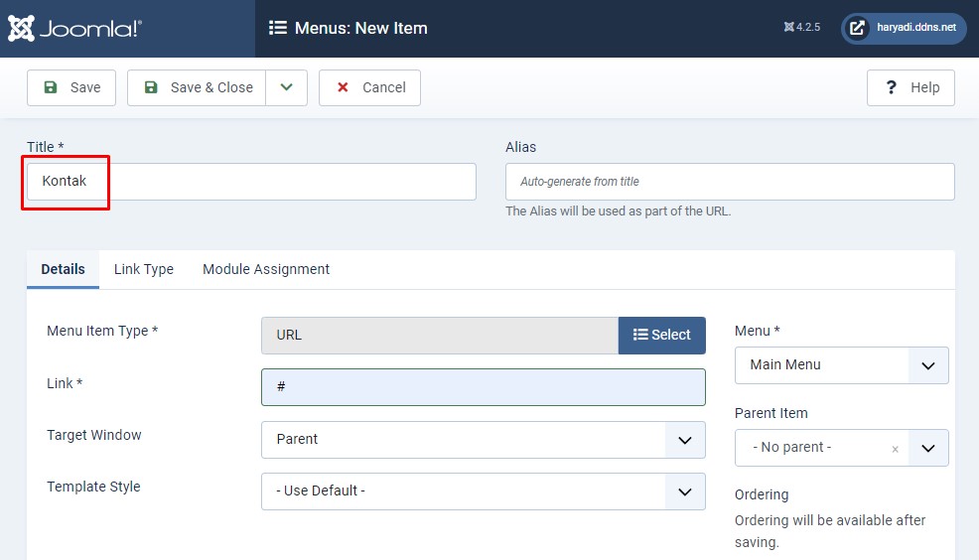Click the Joomla 4.2.5 version icon
Image resolution: width=979 pixels, height=560 pixels.
(x=788, y=28)
